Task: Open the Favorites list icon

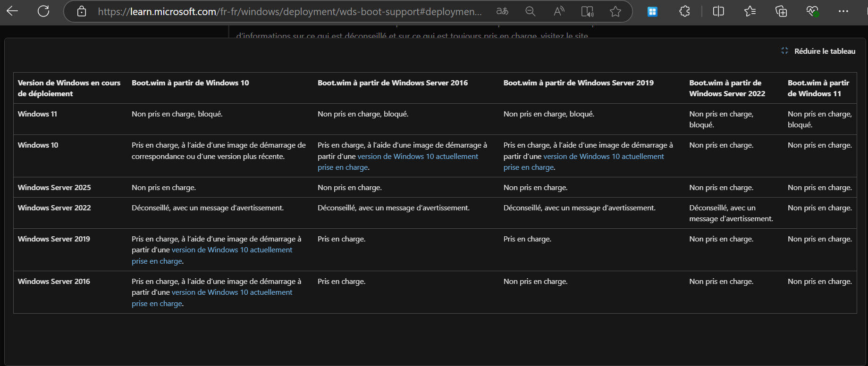Action: [x=750, y=11]
